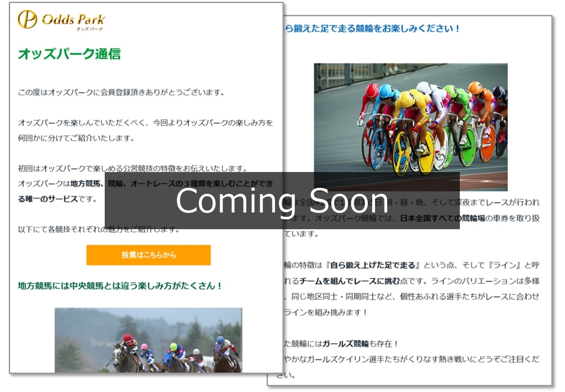This screenshot has width=565, height=392.
Task: Click the Coming Soon overlay banner
Action: pyautogui.click(x=282, y=201)
